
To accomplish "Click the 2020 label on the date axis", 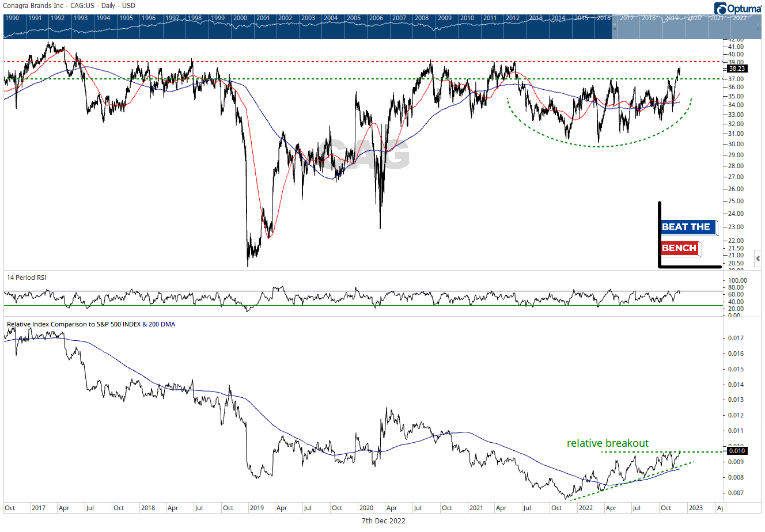I will 366,508.
